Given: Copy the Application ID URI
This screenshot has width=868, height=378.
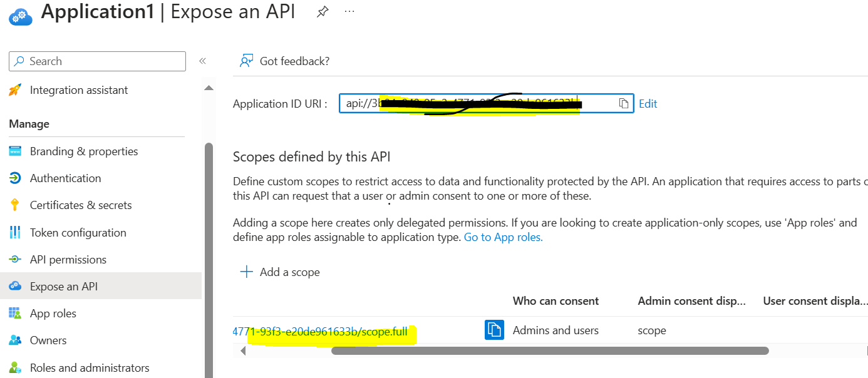Looking at the screenshot, I should point(624,103).
